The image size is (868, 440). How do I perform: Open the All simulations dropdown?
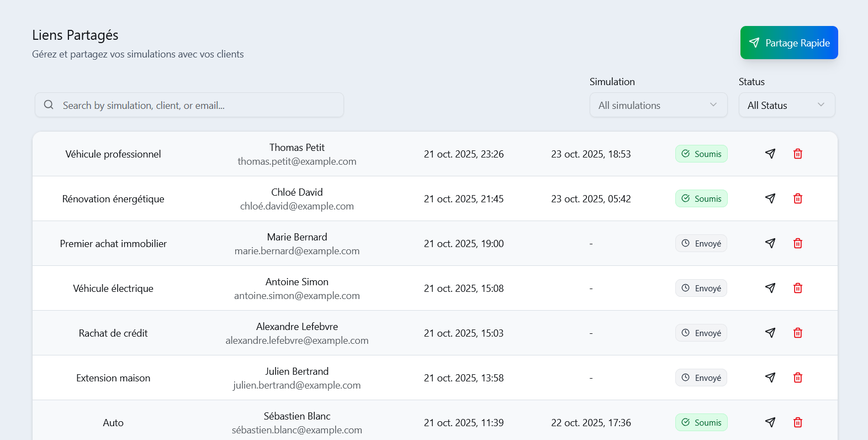point(658,105)
